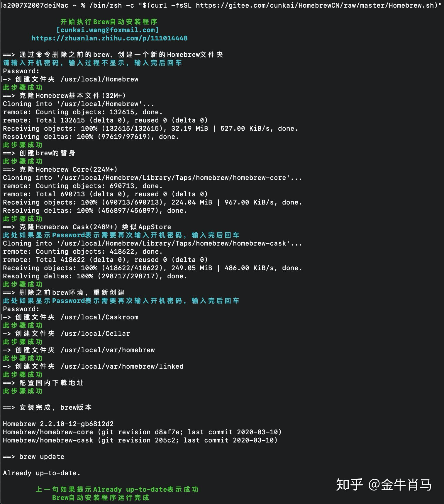Click the '克隆Homebrew Cask(248M+) 类似AppStore' line
Viewport: 444px width, 504px height.
87,227
